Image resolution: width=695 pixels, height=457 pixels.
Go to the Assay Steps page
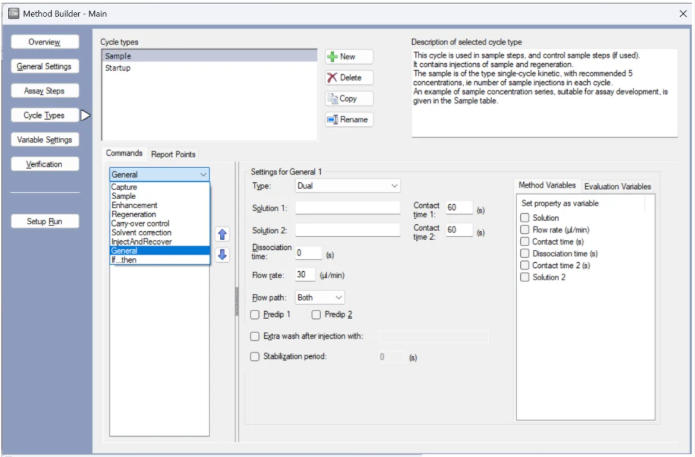45,91
